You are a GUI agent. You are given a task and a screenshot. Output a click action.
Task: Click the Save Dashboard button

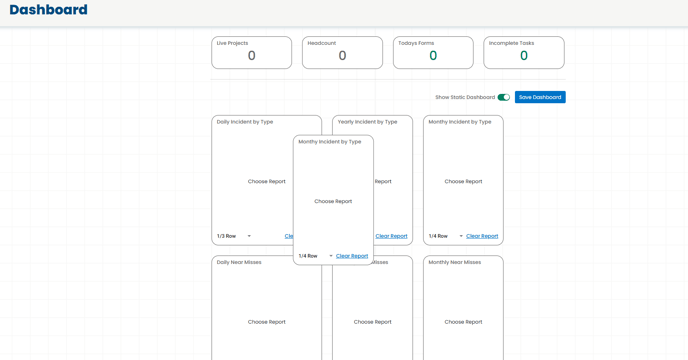point(540,97)
